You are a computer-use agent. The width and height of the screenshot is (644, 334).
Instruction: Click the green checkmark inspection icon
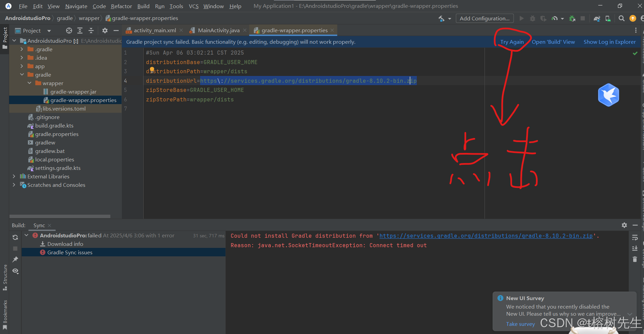tap(635, 53)
